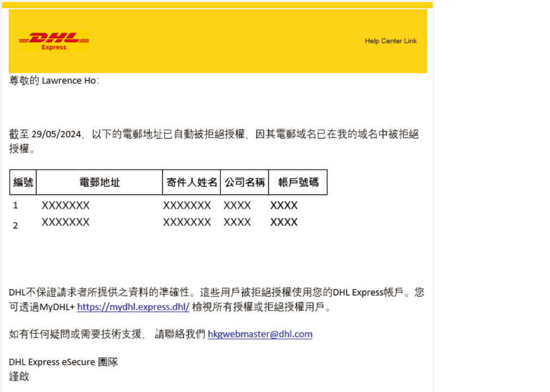Click the account number cell in row 2
Screen dimensions: 550x392
pyautogui.click(x=284, y=222)
